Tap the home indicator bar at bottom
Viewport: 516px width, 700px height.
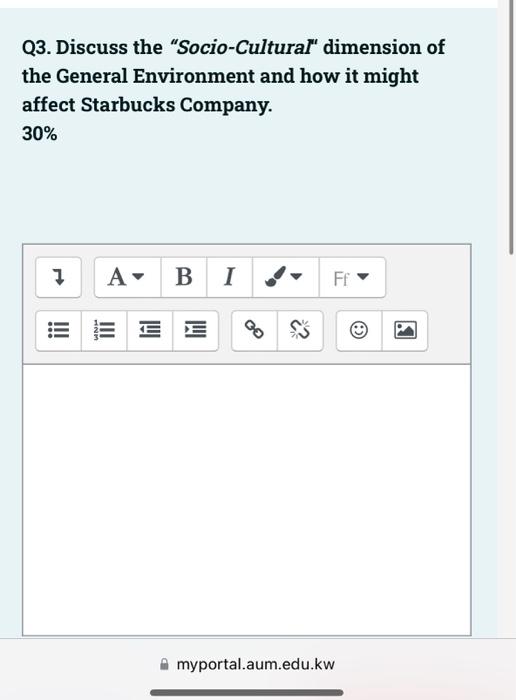tap(246, 692)
